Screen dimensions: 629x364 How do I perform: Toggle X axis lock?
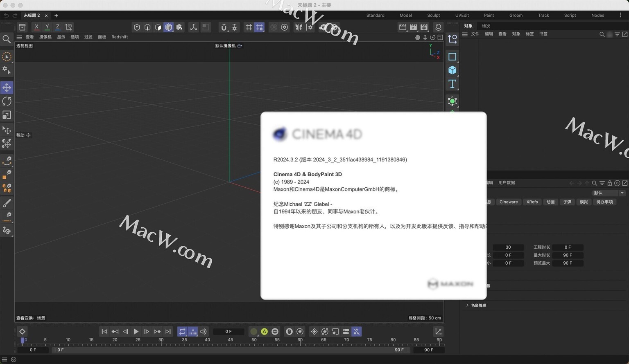click(36, 27)
